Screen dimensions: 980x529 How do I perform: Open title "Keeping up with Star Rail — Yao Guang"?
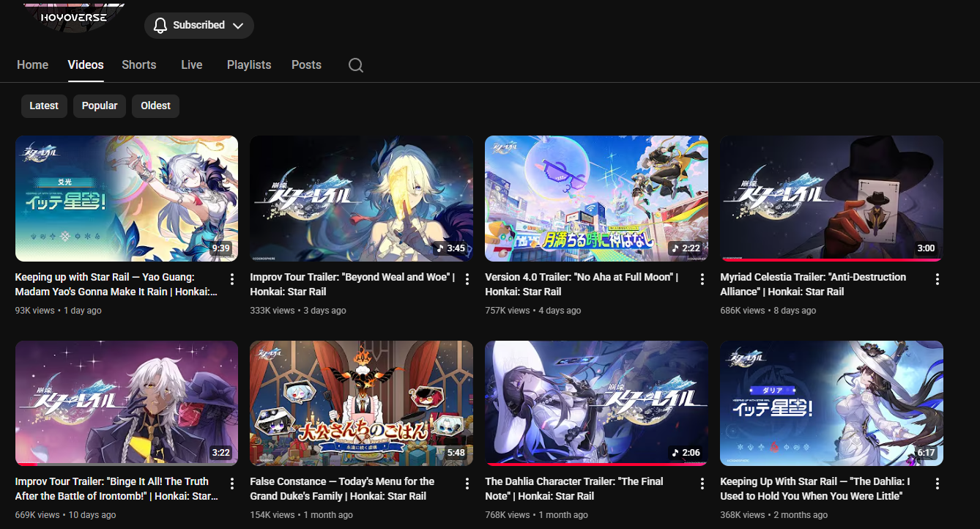[x=116, y=284]
